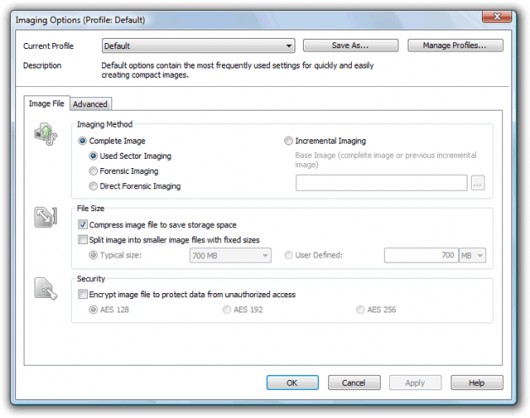
Task: Open the MB unit dropdown
Action: pos(472,255)
